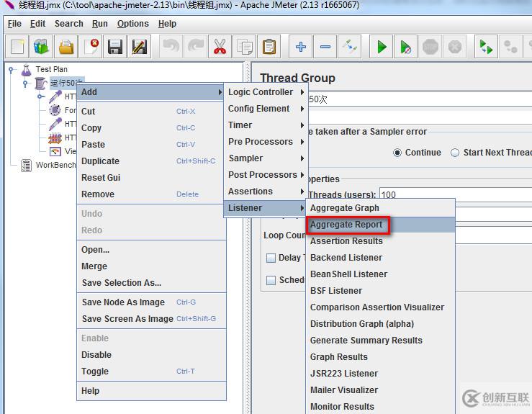Viewport: 532px width, 414px height.
Task: Click the Copy toolbar icon
Action: [244, 47]
